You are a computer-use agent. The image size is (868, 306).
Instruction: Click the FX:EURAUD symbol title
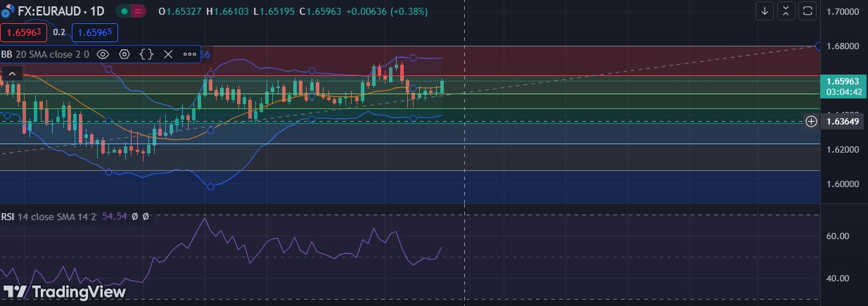tap(60, 11)
